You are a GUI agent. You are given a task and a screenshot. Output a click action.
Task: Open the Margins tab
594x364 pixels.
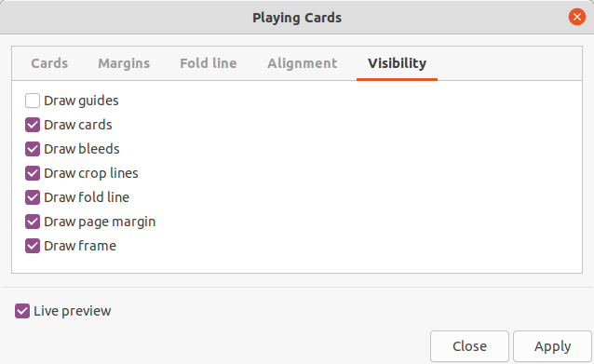click(124, 63)
